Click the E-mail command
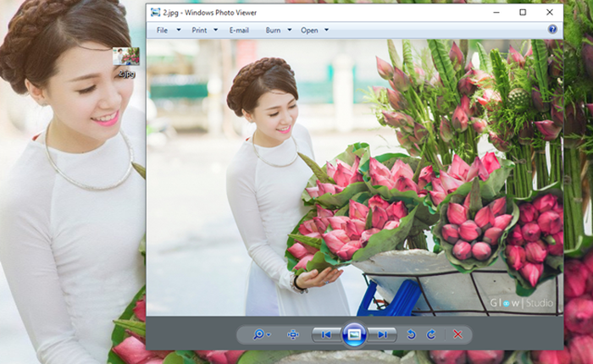The height and width of the screenshot is (364, 593). click(x=239, y=30)
